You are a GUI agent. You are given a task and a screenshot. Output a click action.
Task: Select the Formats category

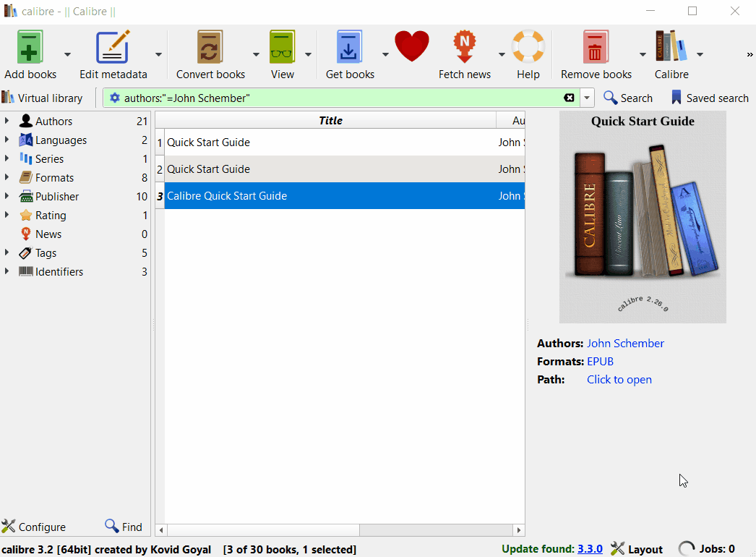click(x=54, y=178)
